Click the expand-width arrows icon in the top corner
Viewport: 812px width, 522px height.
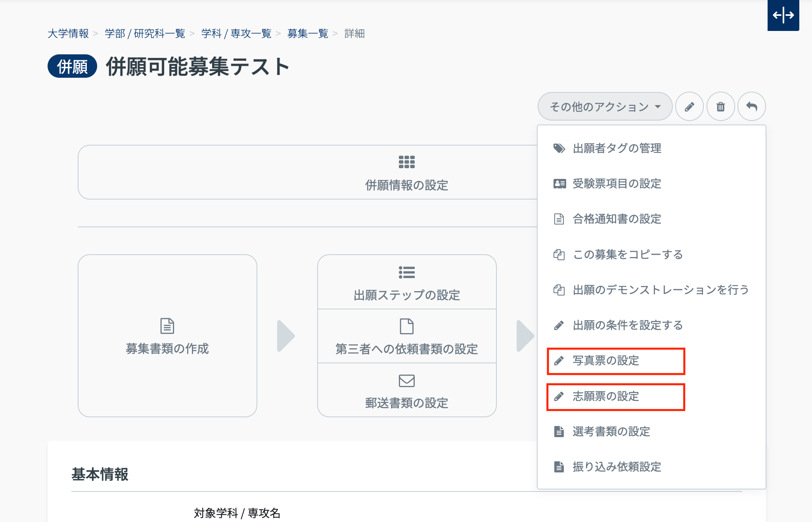[x=783, y=15]
